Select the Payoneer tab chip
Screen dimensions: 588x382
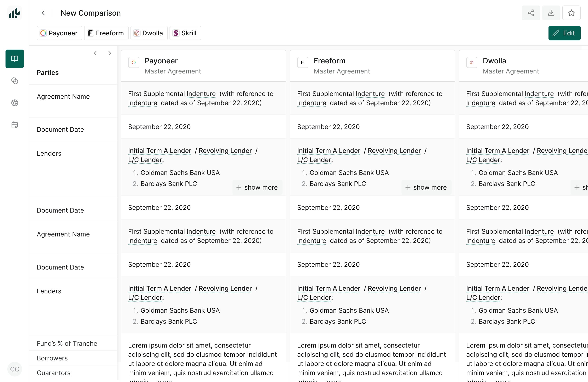point(59,33)
